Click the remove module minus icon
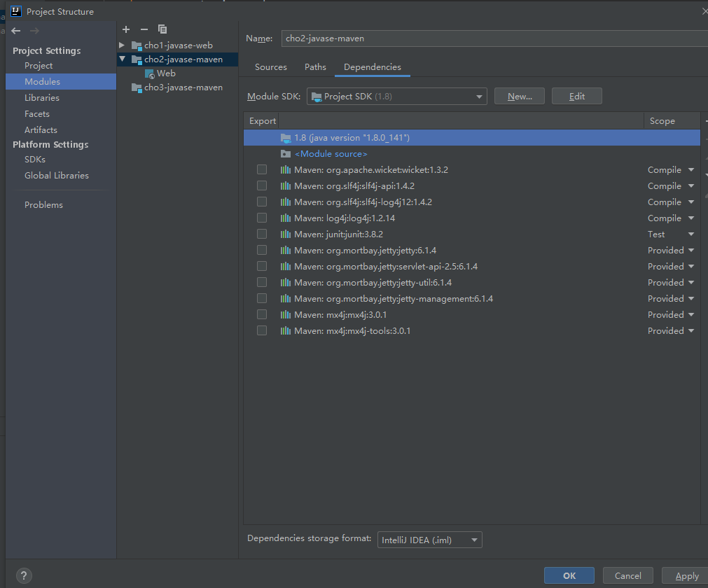Screen dimensions: 708x588 [144, 29]
